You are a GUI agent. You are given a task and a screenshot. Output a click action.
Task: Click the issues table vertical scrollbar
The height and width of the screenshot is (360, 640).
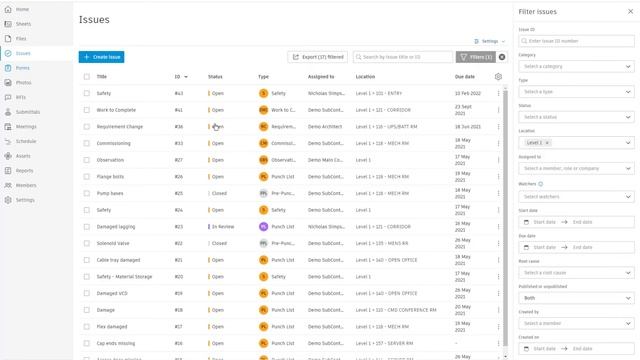point(505,218)
